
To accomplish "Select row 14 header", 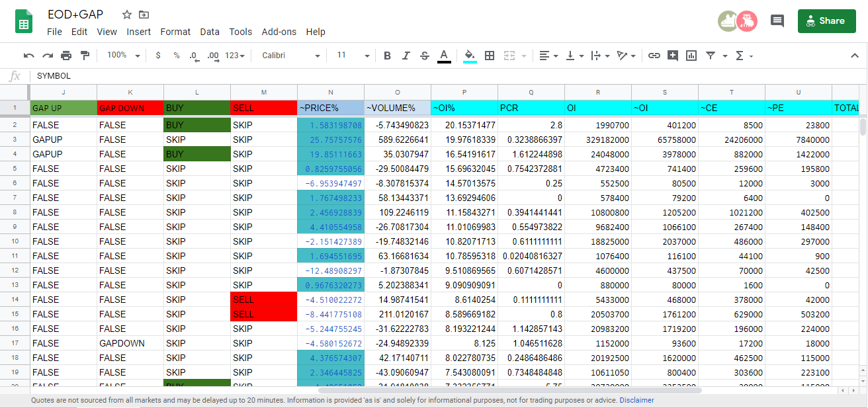I will coord(15,300).
